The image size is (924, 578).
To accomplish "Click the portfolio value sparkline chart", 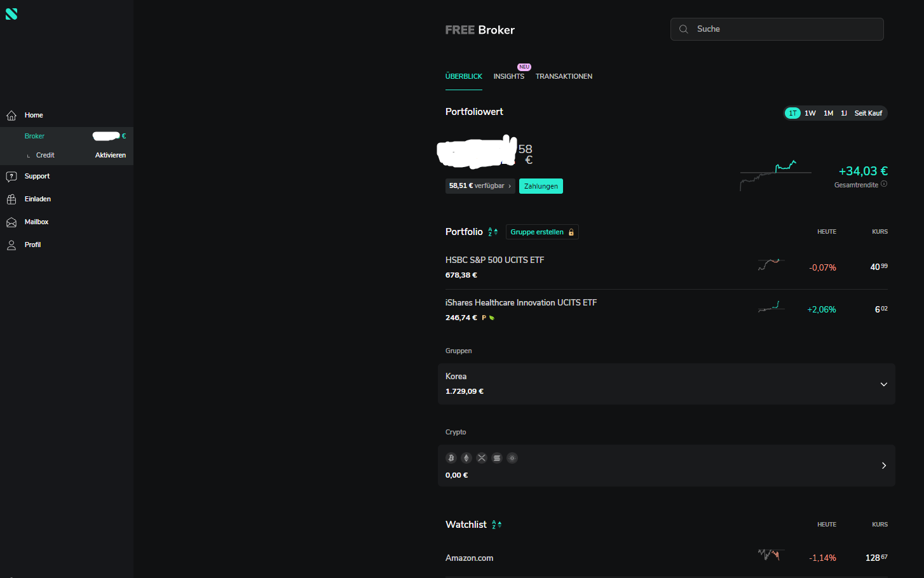I will (x=775, y=175).
